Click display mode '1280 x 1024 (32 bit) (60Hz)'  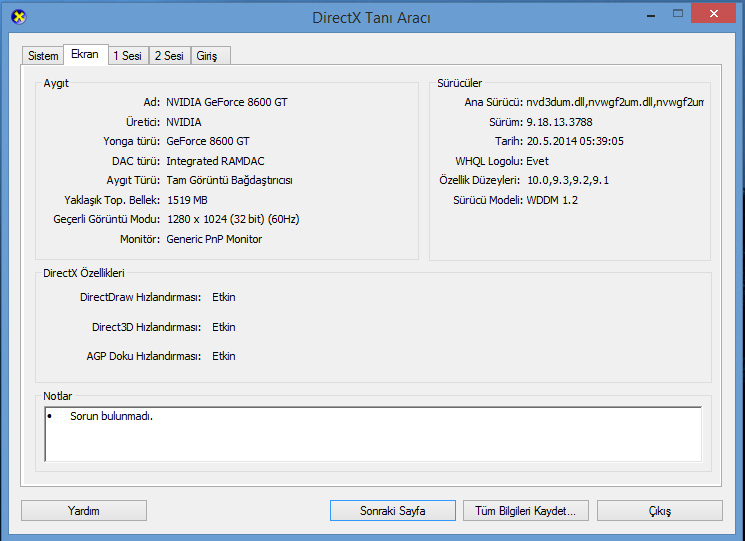coord(233,219)
